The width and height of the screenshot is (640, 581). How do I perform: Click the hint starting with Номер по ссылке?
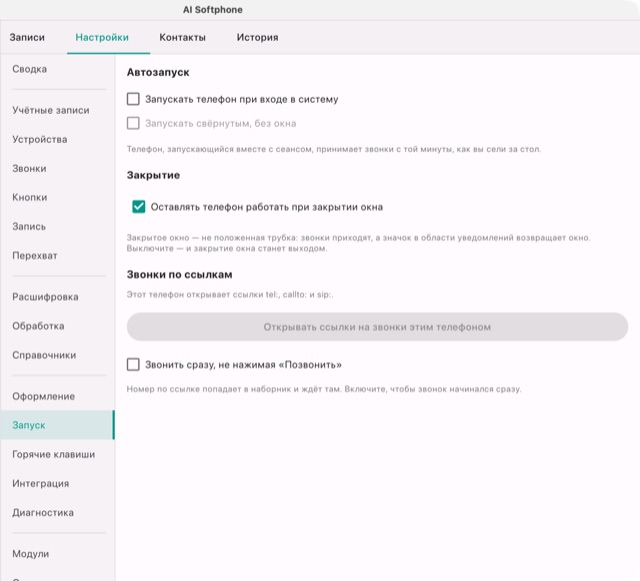[324, 389]
